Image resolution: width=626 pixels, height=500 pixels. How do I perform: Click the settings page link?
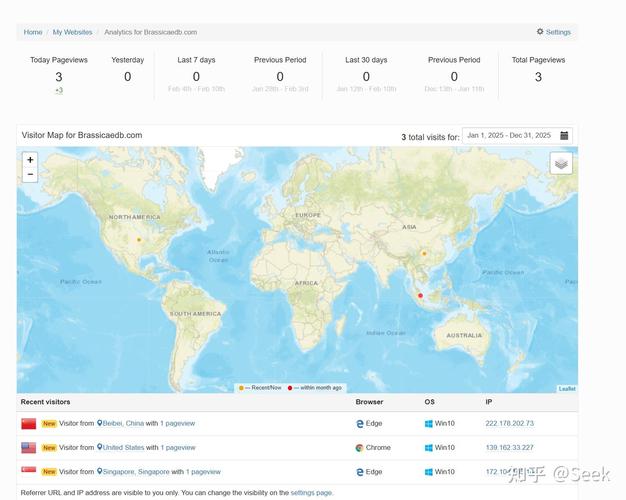tap(311, 493)
